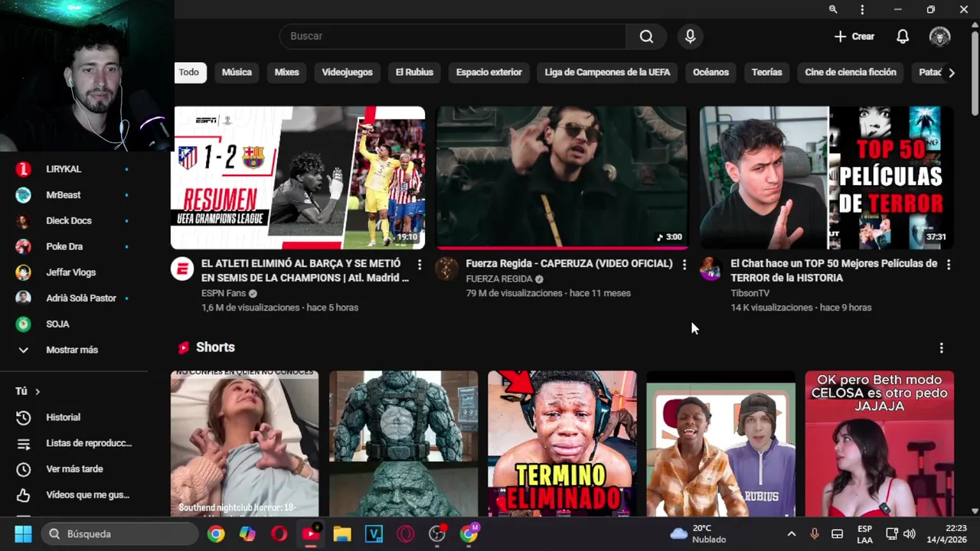The width and height of the screenshot is (980, 551).
Task: Select the Espacio exterior filter chip
Action: click(488, 72)
